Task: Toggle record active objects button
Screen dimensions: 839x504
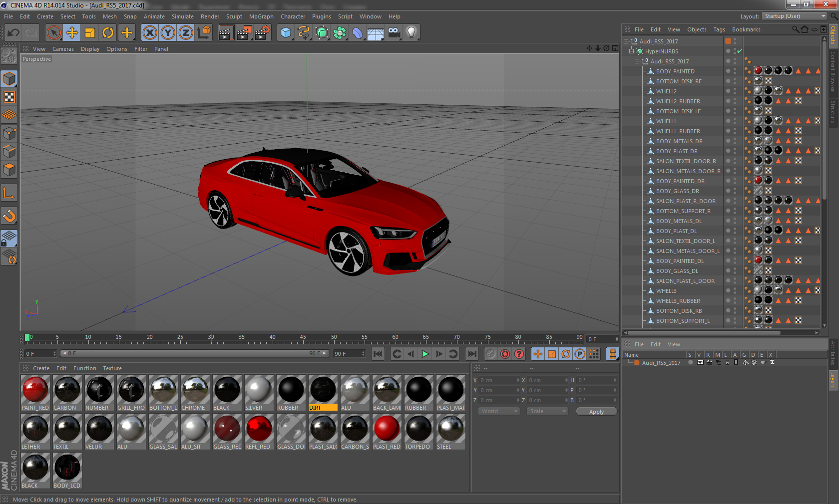Action: [x=491, y=354]
